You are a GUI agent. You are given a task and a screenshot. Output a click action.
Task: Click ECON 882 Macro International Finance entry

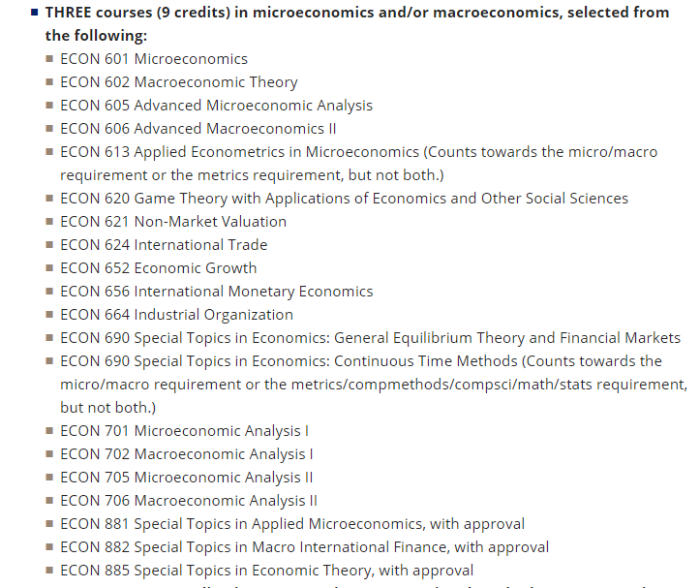point(304,547)
